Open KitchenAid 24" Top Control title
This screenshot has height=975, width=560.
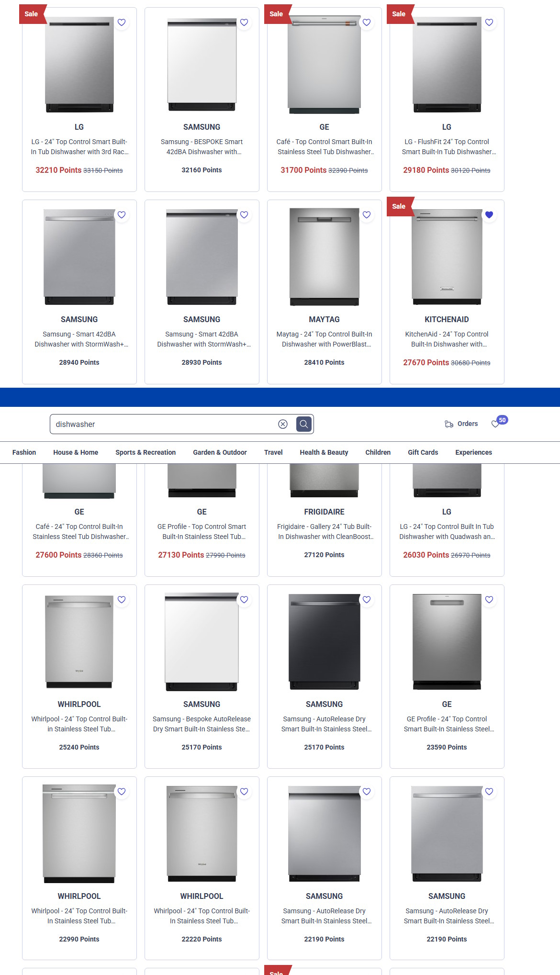(x=447, y=339)
